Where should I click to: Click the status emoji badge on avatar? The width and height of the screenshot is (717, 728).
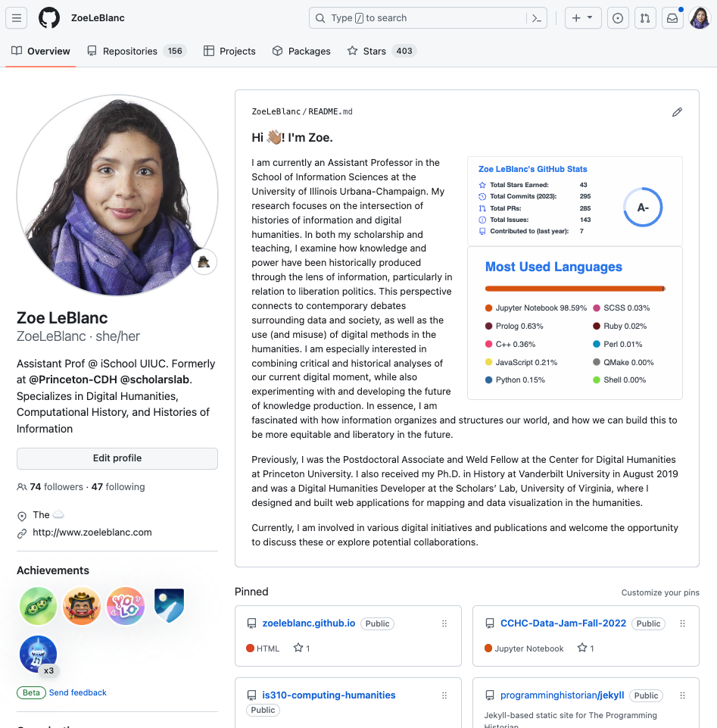click(x=204, y=262)
